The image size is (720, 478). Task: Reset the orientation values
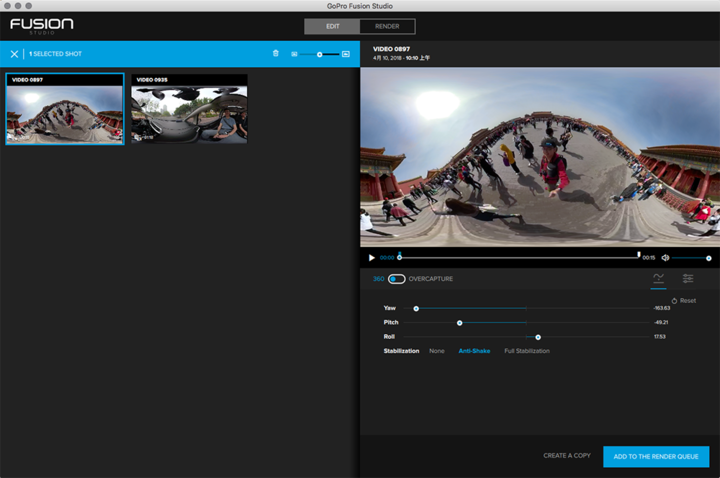(x=684, y=300)
